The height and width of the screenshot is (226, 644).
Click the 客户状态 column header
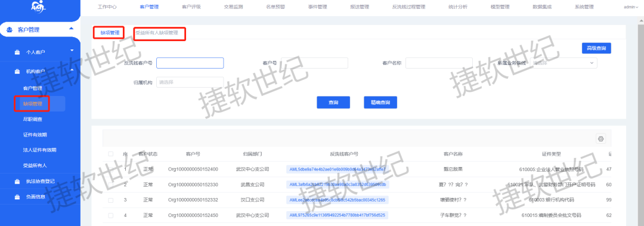[148, 154]
